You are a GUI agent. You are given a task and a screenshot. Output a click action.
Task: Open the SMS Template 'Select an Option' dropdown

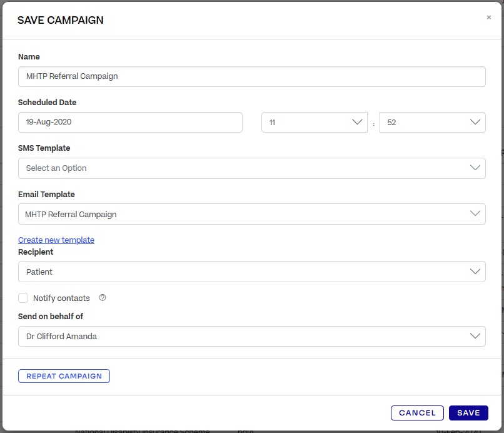[244, 168]
